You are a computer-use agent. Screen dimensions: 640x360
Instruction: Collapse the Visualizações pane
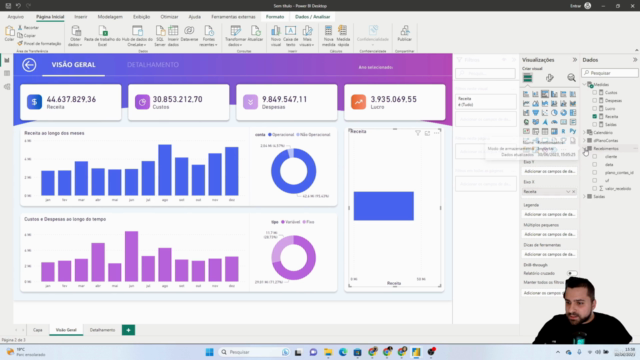[575, 60]
